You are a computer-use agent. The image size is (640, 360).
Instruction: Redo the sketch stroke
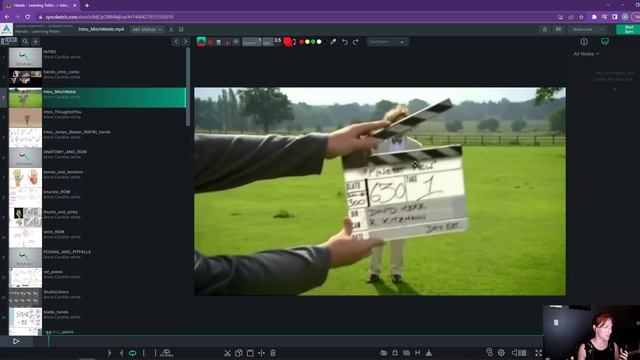point(356,42)
